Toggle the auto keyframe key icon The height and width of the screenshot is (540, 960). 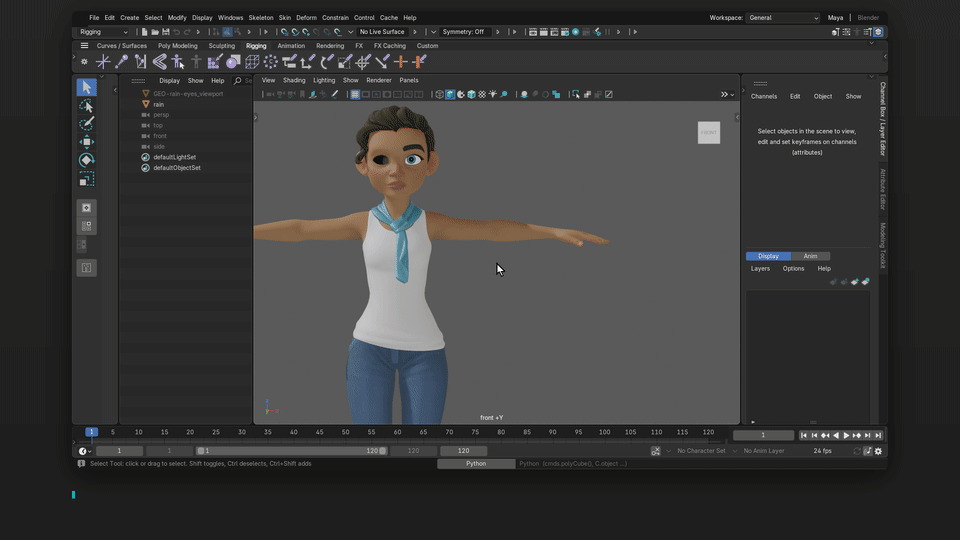coord(656,451)
